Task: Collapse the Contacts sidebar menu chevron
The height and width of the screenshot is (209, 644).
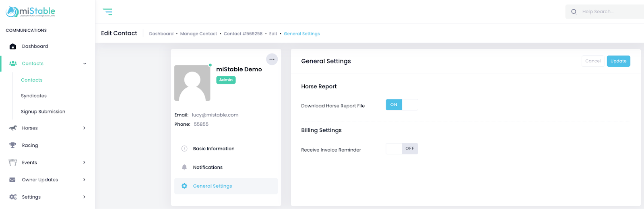Action: pyautogui.click(x=85, y=64)
